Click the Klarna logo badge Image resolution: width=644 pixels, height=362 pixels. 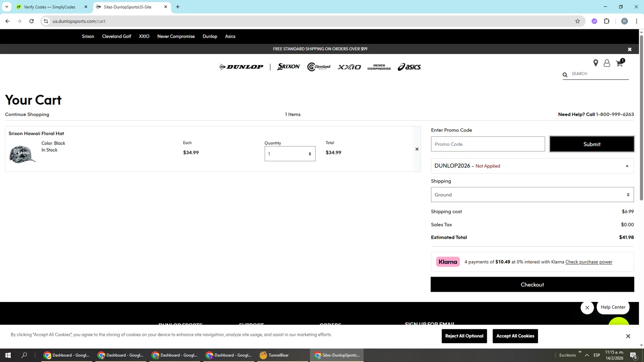click(x=448, y=262)
